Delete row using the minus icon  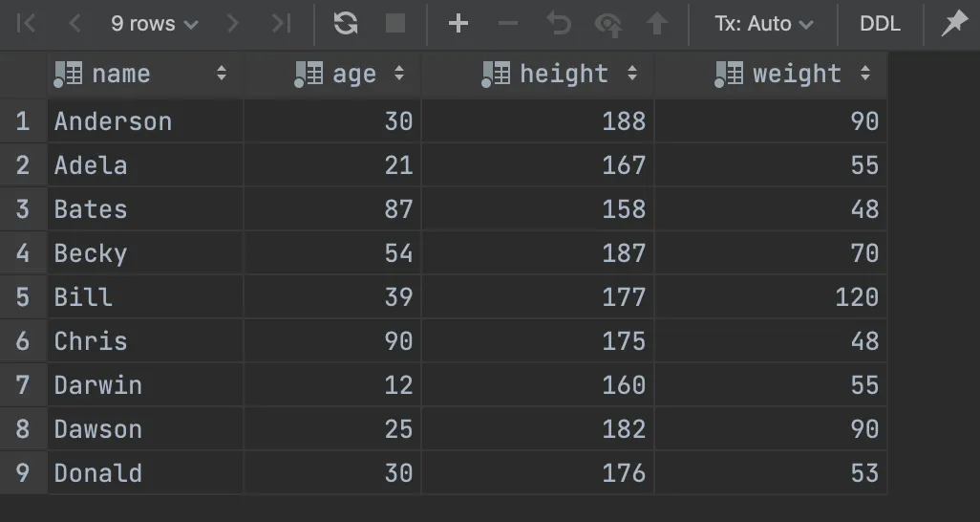click(x=508, y=24)
